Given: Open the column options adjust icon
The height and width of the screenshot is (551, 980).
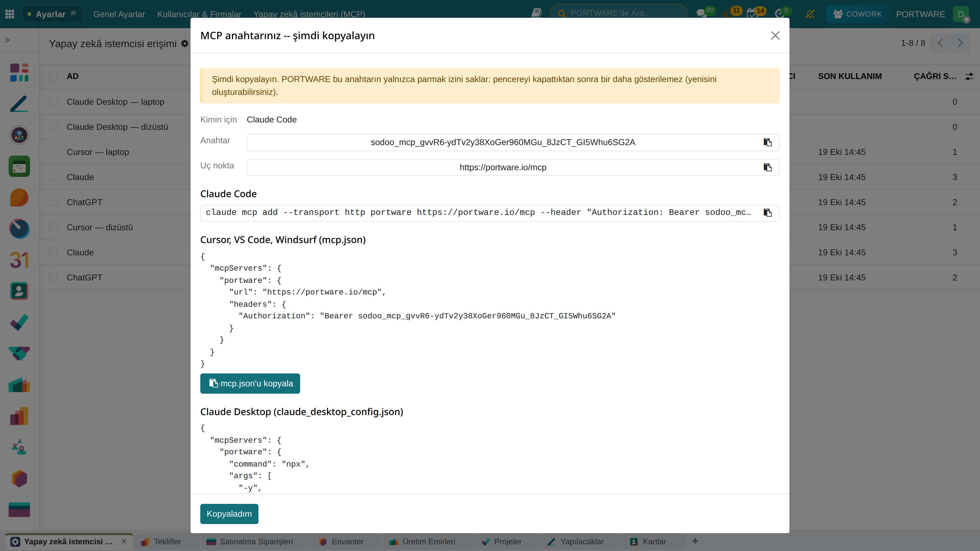Looking at the screenshot, I should pyautogui.click(x=969, y=77).
